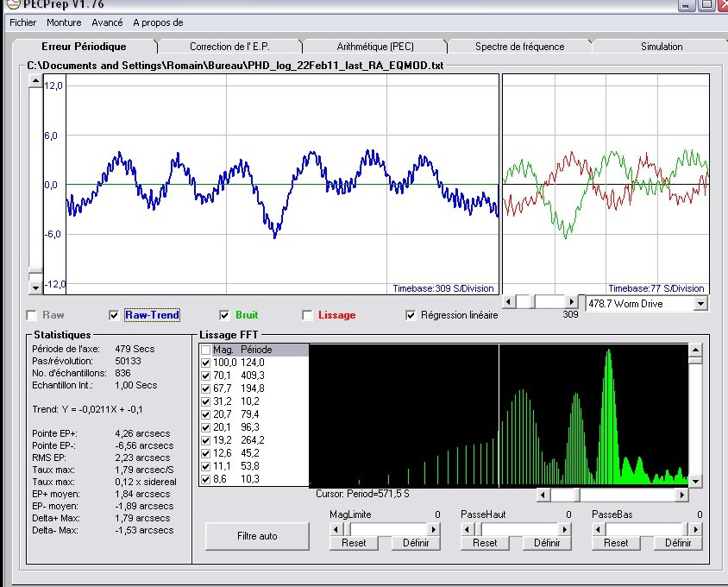Switch to Spectre de fréquence tab
The width and height of the screenshot is (728, 587).
point(519,47)
